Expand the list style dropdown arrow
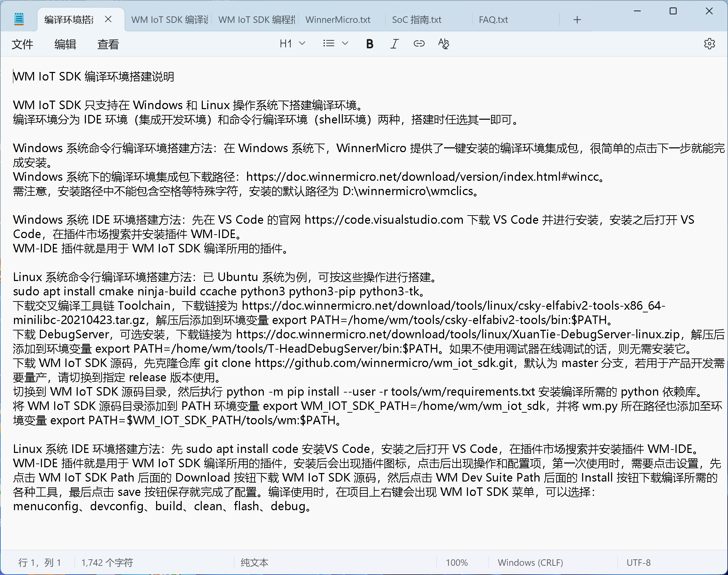Image resolution: width=728 pixels, height=575 pixels. pos(345,44)
